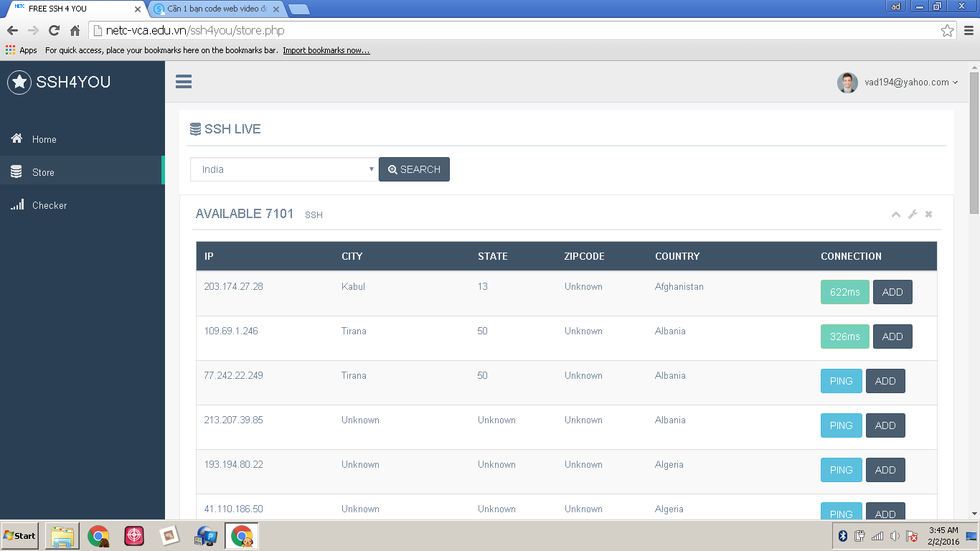Click the Import bookmarks now link
The height and width of the screenshot is (551, 980).
[326, 50]
